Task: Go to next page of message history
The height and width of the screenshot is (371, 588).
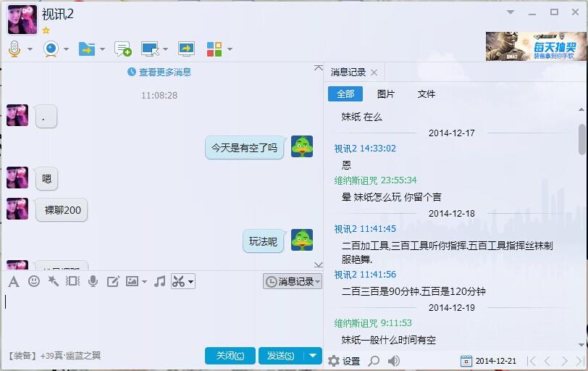Action: tap(564, 361)
